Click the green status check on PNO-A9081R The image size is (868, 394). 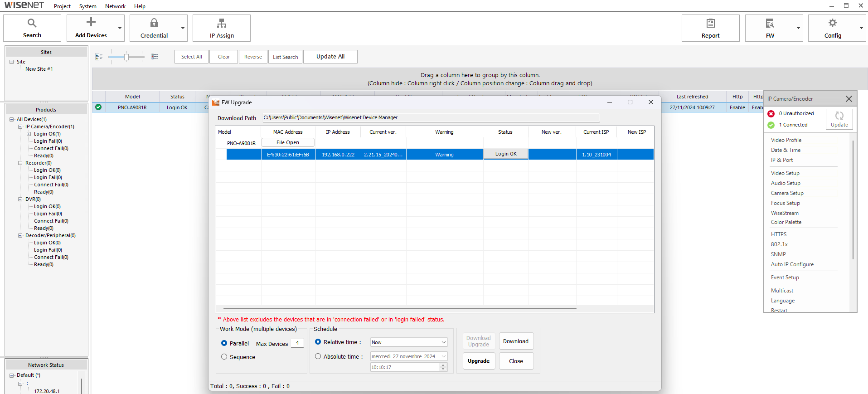point(98,107)
